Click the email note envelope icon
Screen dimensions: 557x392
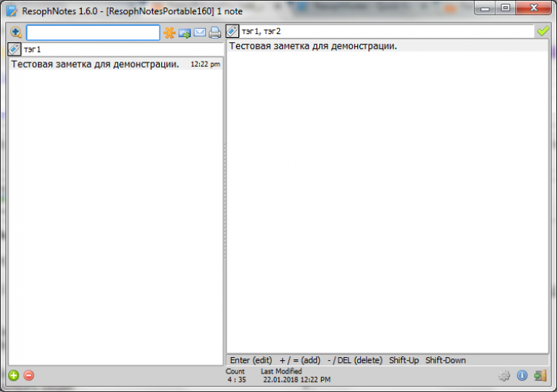200,33
